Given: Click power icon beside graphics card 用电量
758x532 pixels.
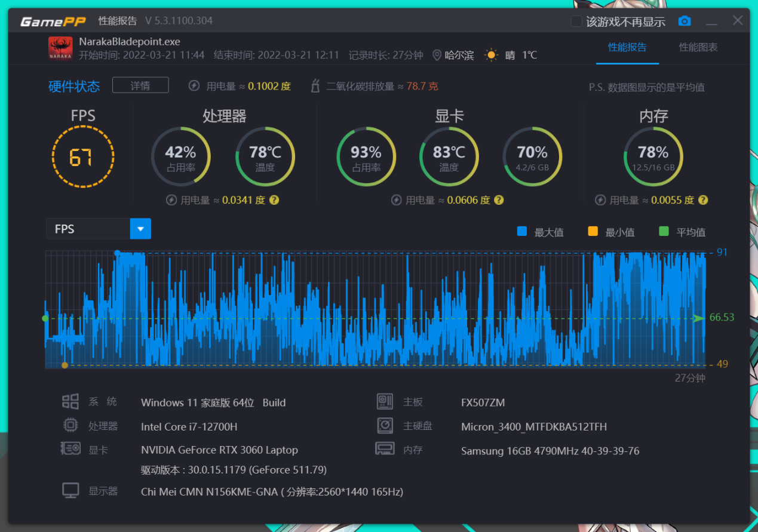Looking at the screenshot, I should (x=396, y=200).
